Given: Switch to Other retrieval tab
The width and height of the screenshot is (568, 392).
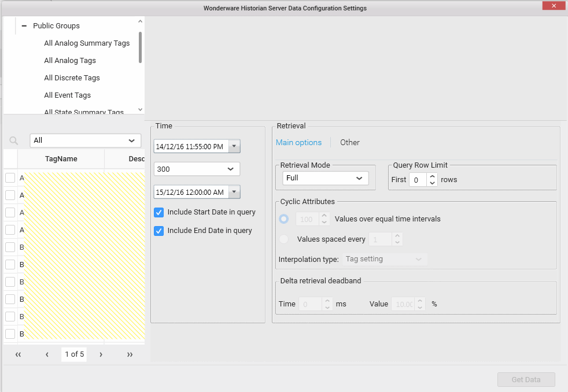Looking at the screenshot, I should coord(349,143).
